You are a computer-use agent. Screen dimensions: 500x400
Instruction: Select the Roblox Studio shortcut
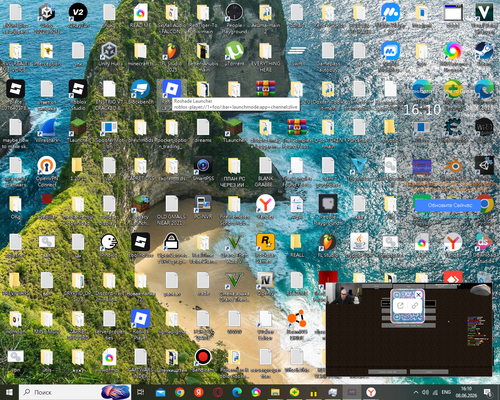pyautogui.click(x=78, y=90)
